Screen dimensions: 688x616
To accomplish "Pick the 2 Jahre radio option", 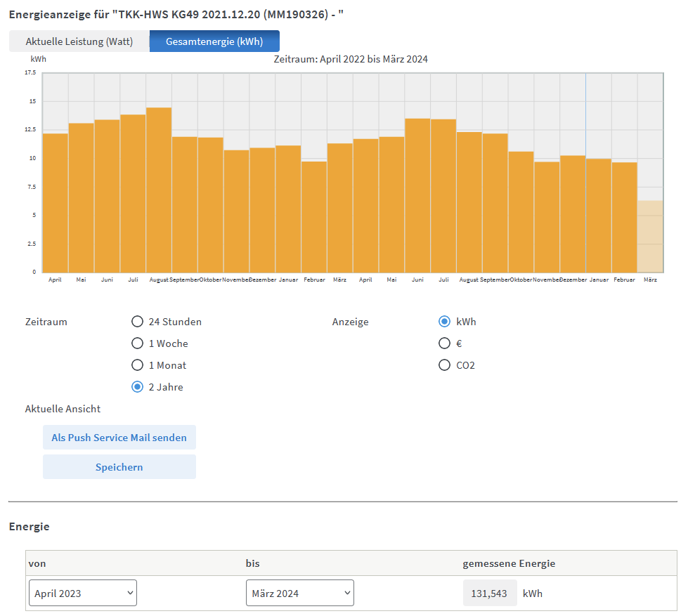I will [x=137, y=387].
